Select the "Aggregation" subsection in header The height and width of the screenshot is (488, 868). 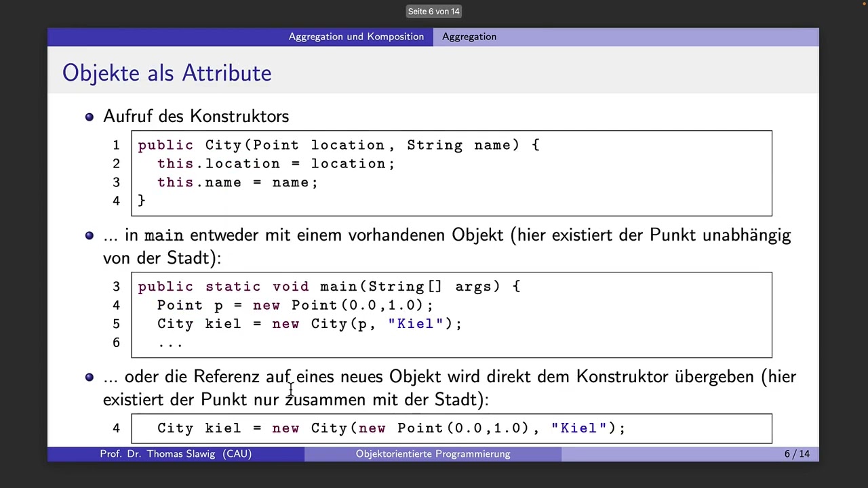469,37
